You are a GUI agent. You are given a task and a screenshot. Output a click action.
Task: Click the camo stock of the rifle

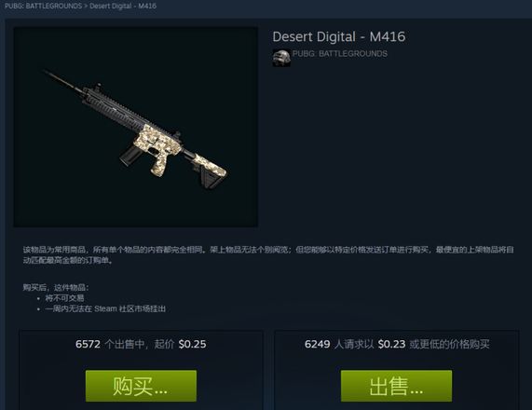click(x=210, y=166)
